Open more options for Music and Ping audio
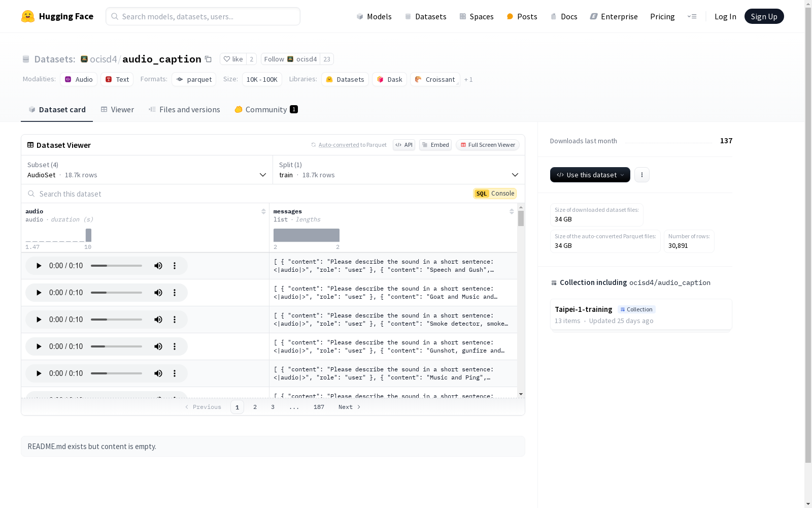812x508 pixels. pos(175,373)
